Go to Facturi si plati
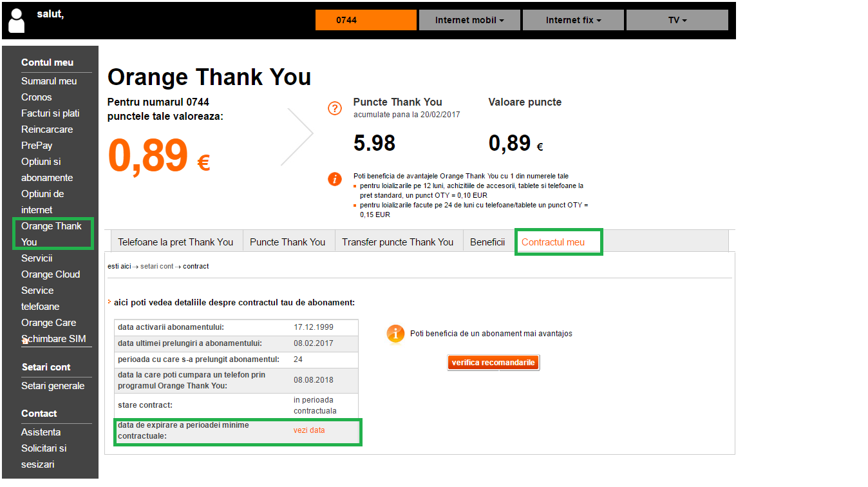 click(x=50, y=113)
